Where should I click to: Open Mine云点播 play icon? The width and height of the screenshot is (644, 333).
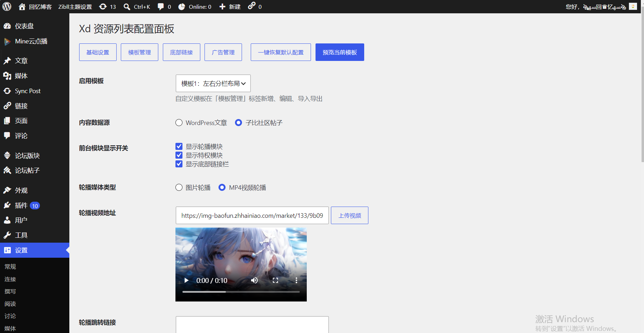pos(7,41)
